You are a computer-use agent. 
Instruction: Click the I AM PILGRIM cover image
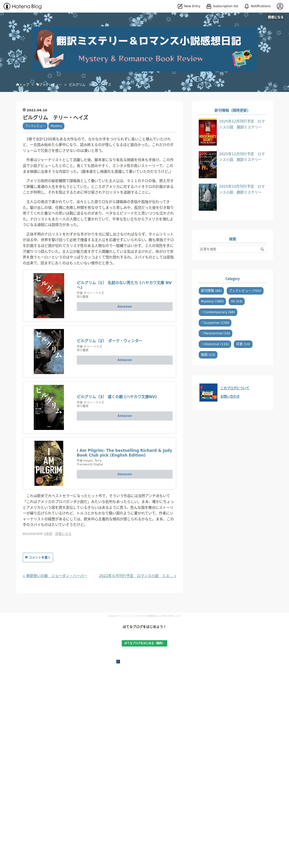(x=49, y=464)
